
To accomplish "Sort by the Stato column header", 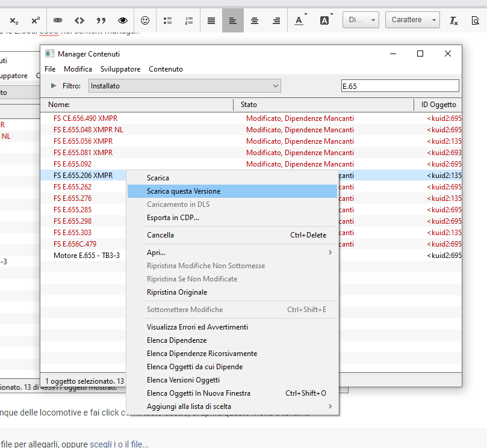I will tap(323, 105).
